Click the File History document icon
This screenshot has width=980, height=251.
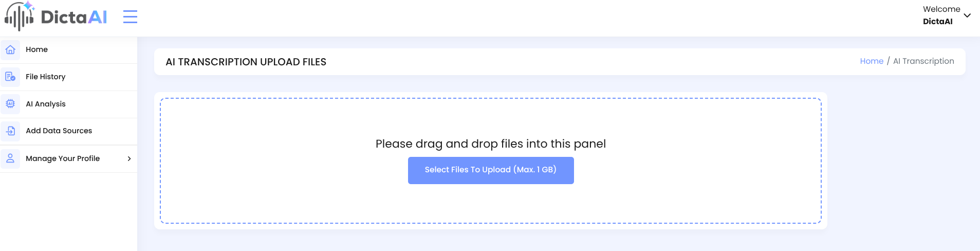[10, 77]
